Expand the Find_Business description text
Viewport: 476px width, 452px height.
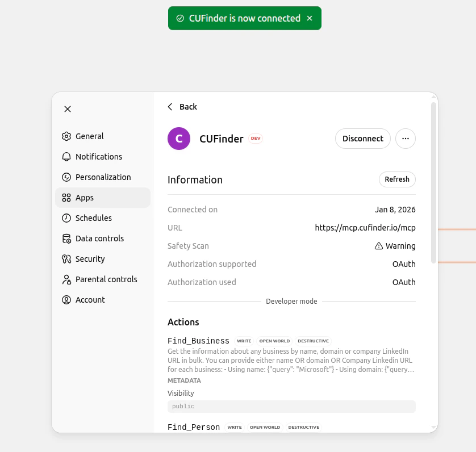(x=291, y=361)
